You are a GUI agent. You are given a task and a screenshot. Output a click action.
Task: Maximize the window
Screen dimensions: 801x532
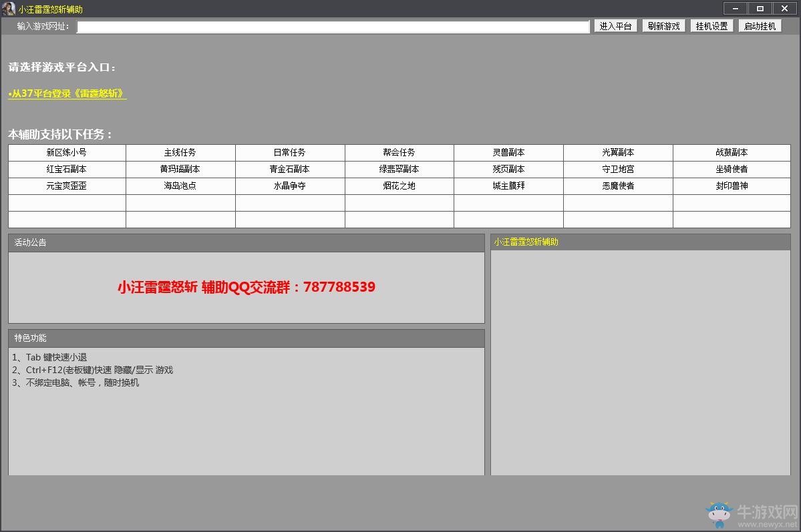pos(760,8)
